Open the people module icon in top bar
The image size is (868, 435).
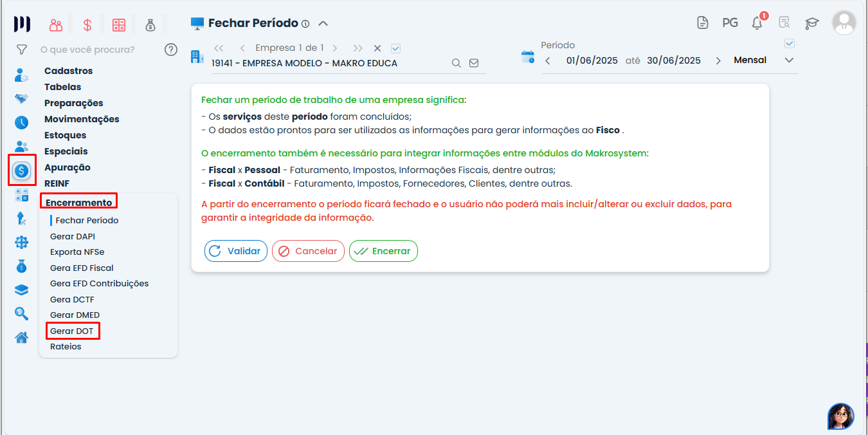tap(56, 25)
